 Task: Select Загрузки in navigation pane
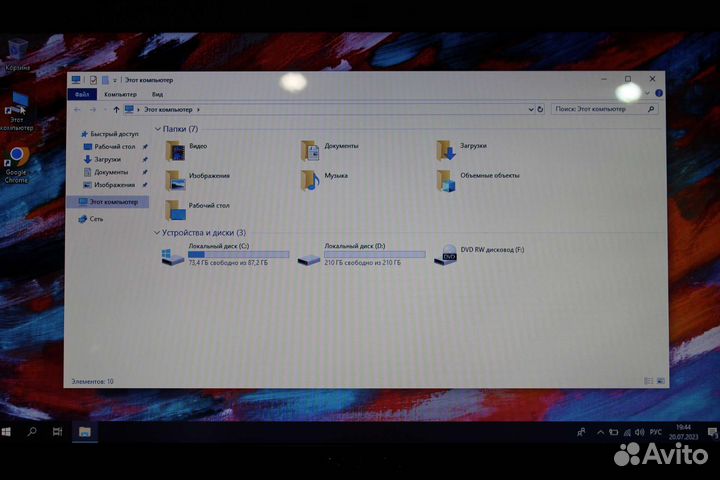click(x=102, y=159)
